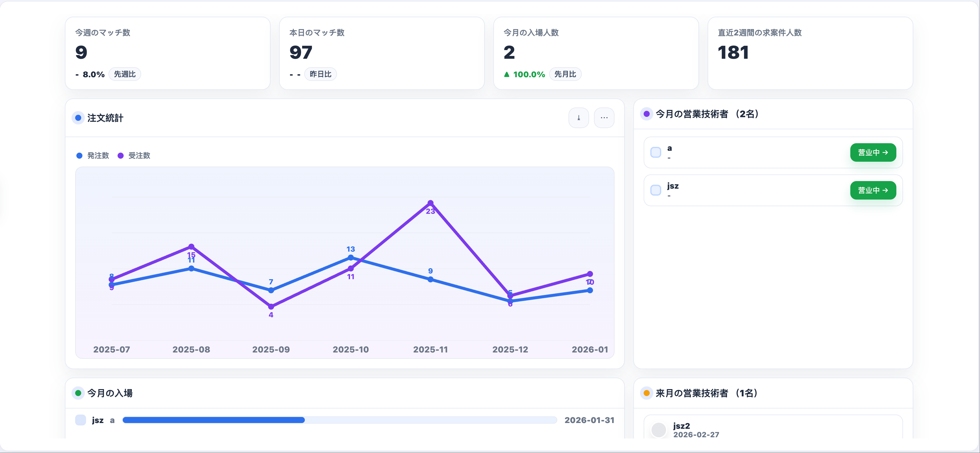980x453 pixels.
Task: Click the 昨日比 badge on today's matches
Action: (320, 74)
